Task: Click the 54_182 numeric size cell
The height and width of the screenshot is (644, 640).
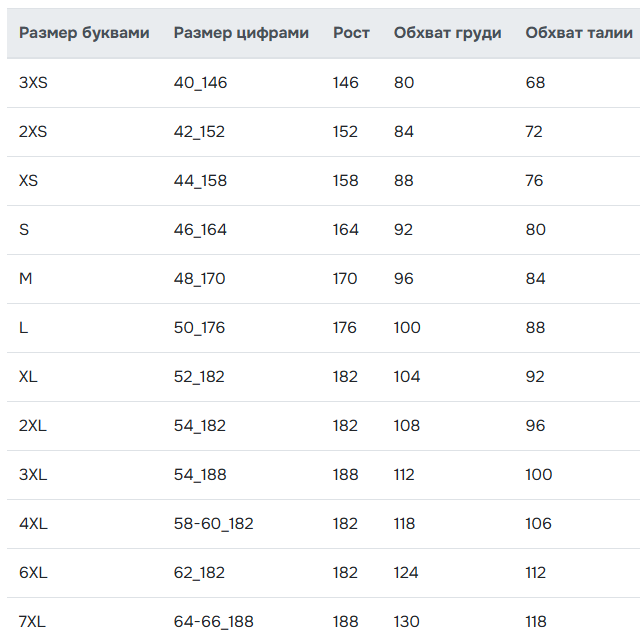Action: pos(200,426)
